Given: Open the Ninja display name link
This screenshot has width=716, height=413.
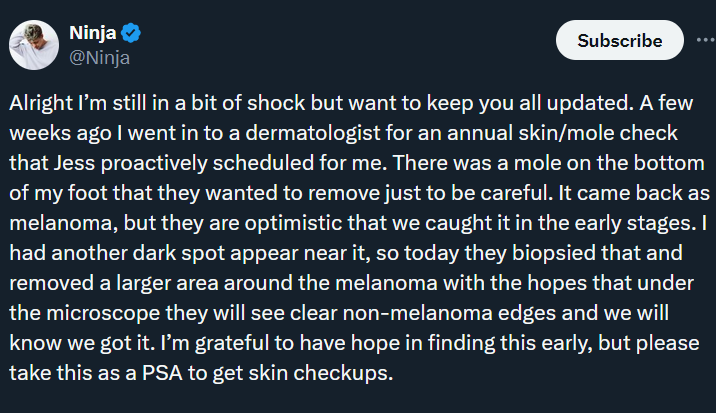Looking at the screenshot, I should pos(91,33).
